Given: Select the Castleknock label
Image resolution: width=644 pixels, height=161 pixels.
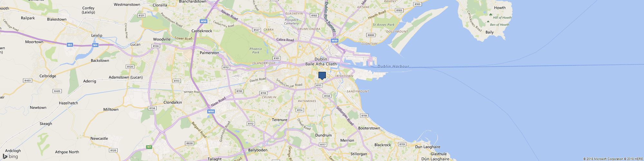Looking at the screenshot, I should pyautogui.click(x=202, y=31).
